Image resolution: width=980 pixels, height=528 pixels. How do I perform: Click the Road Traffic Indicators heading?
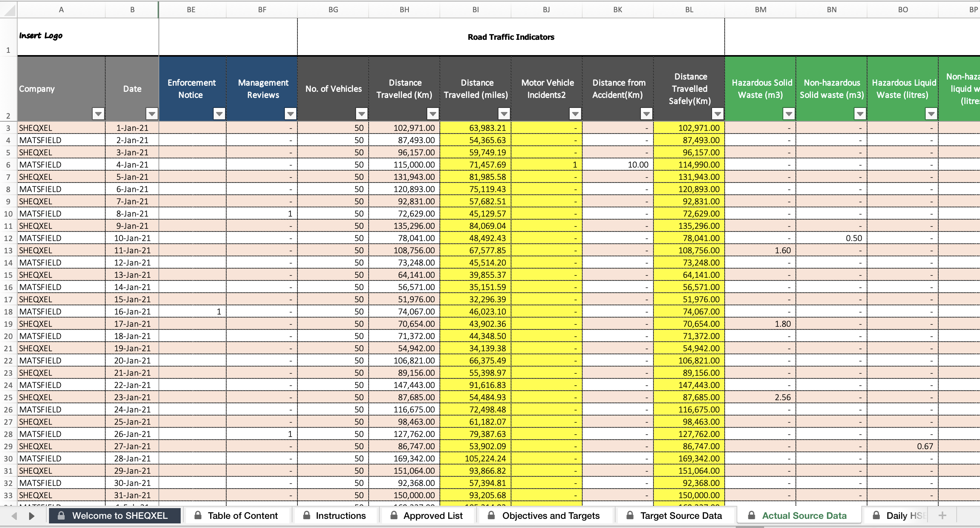511,37
